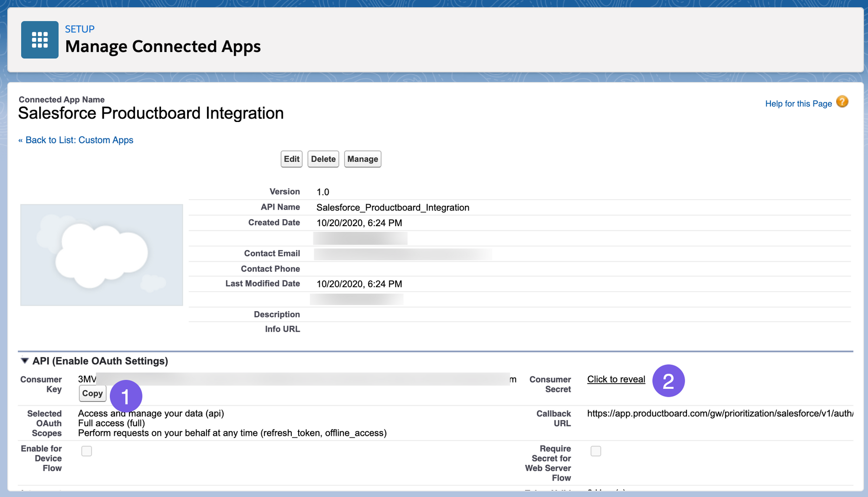868x497 pixels.
Task: Click the connected app cloud logo image
Action: pyautogui.click(x=102, y=255)
